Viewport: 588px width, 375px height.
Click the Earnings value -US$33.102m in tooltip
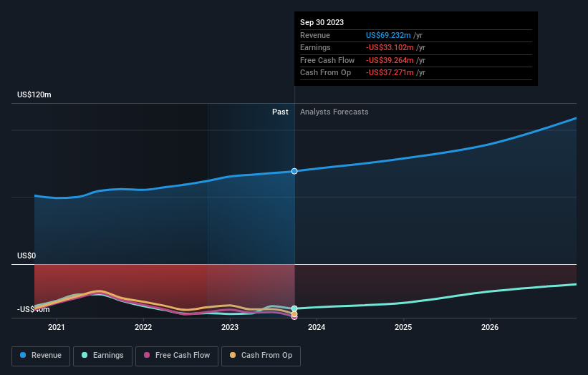[x=390, y=47]
